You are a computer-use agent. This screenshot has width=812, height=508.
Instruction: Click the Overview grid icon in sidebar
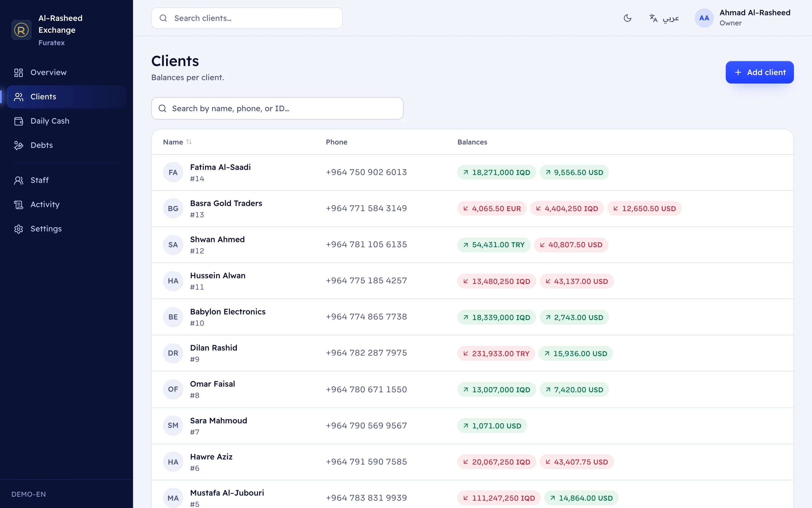[18, 73]
